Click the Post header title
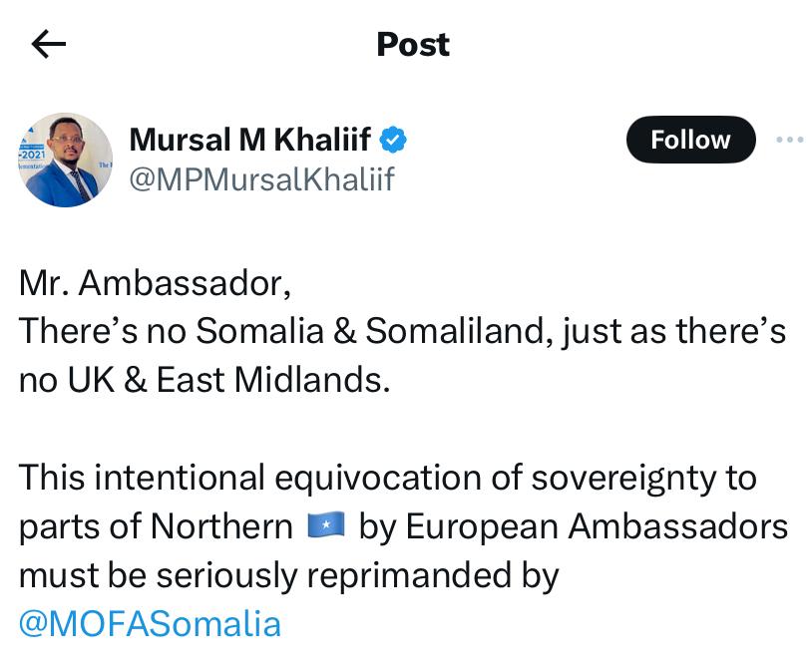808x672 pixels. point(413,44)
